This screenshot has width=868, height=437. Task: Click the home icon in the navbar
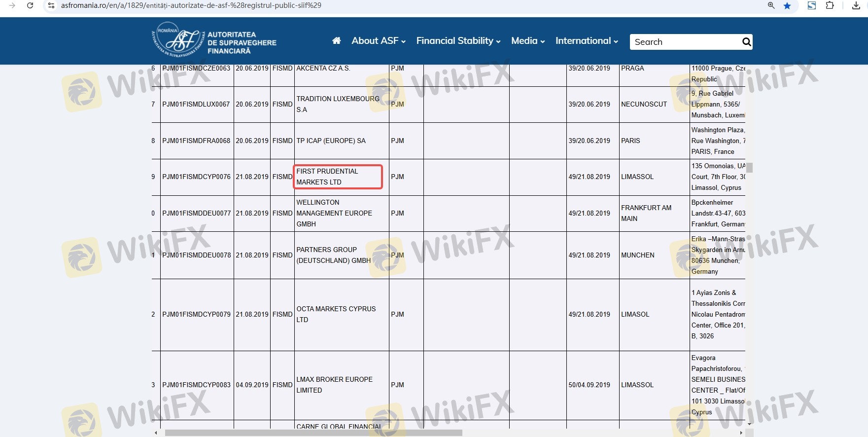[337, 41]
